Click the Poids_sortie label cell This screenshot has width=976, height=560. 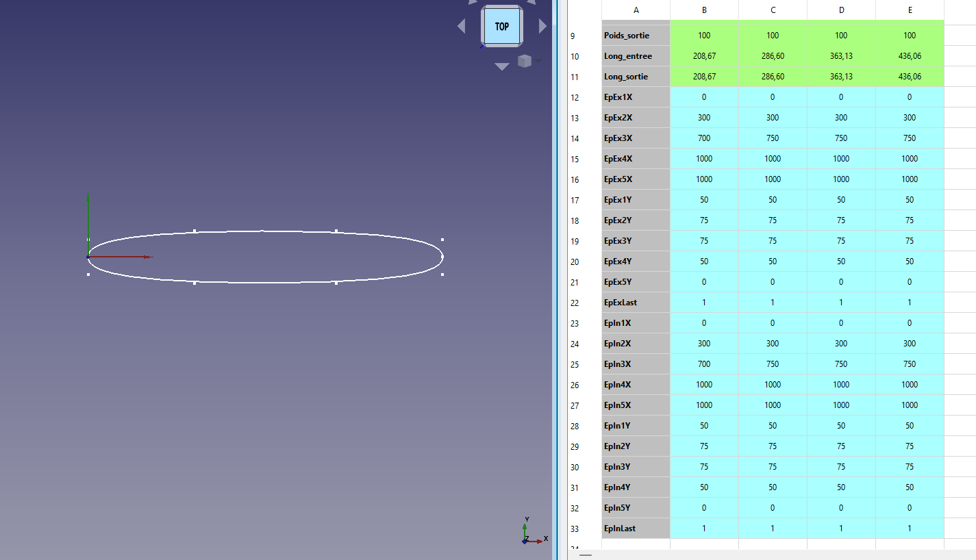636,36
